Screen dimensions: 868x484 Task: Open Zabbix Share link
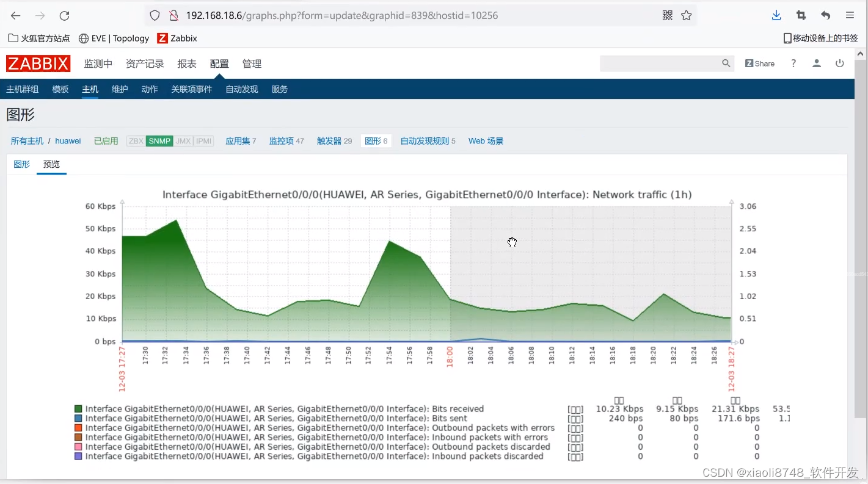[x=760, y=63]
